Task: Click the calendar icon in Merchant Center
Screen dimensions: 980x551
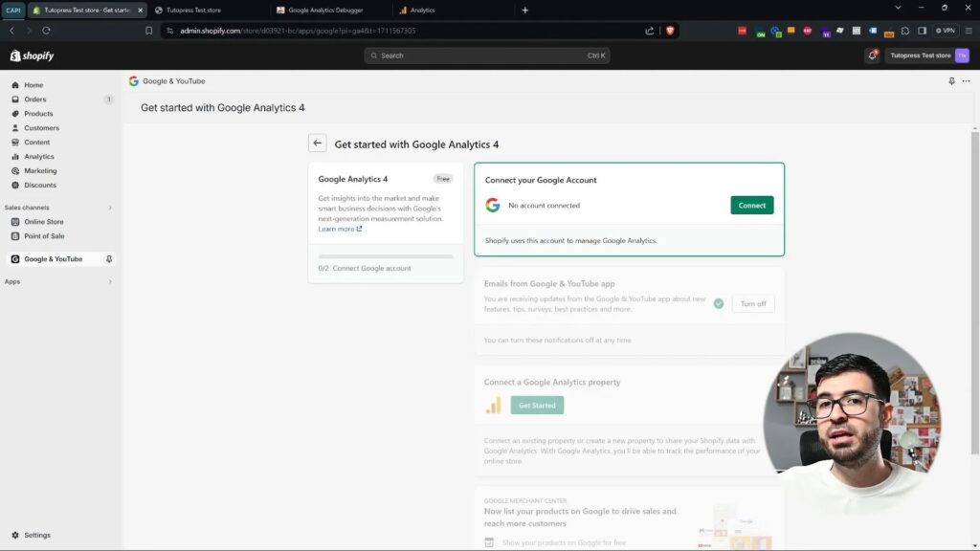Action: tap(489, 542)
